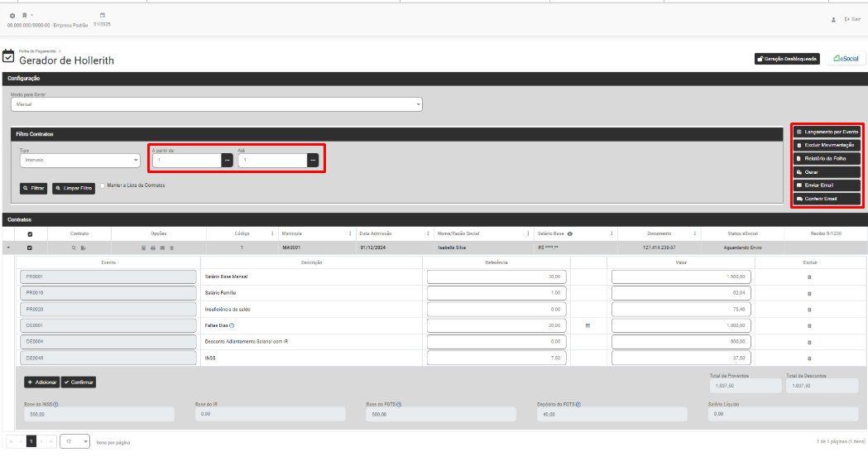Delete the Salário Base Mensal event row
Viewport: 868px width, 457px height.
(808, 277)
